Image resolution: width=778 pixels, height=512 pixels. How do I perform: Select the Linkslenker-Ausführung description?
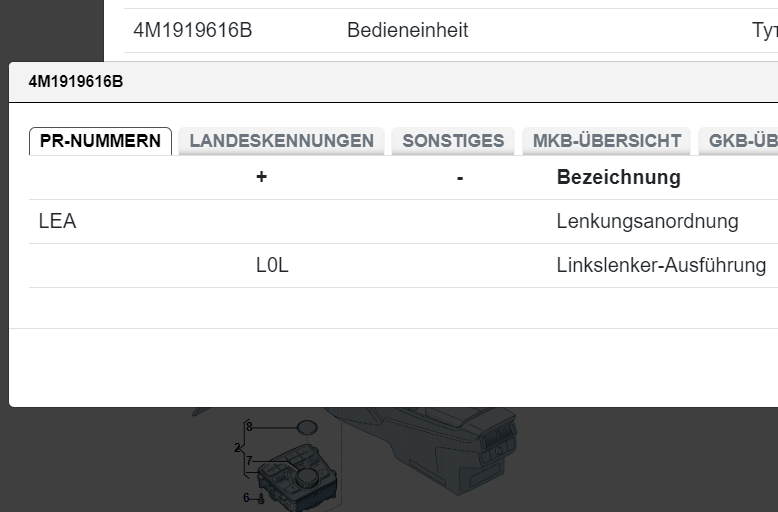pyautogui.click(x=661, y=266)
